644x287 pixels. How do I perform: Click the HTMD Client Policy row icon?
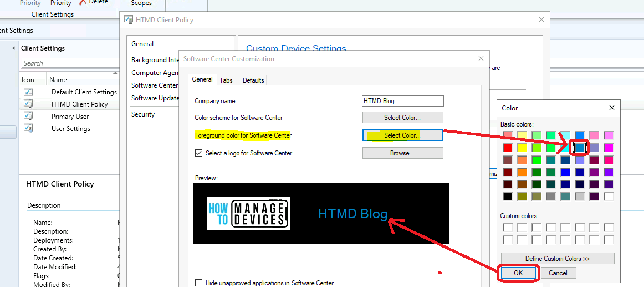pos(28,104)
